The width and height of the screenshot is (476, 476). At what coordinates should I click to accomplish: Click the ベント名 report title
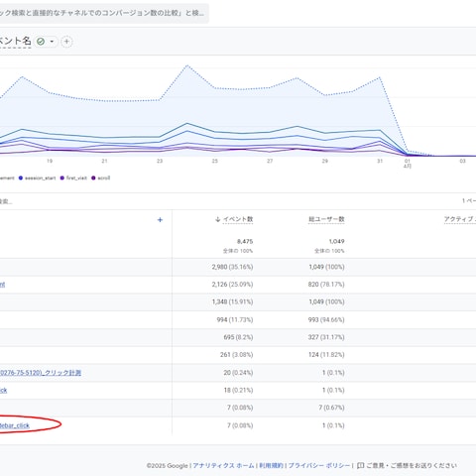[15, 41]
